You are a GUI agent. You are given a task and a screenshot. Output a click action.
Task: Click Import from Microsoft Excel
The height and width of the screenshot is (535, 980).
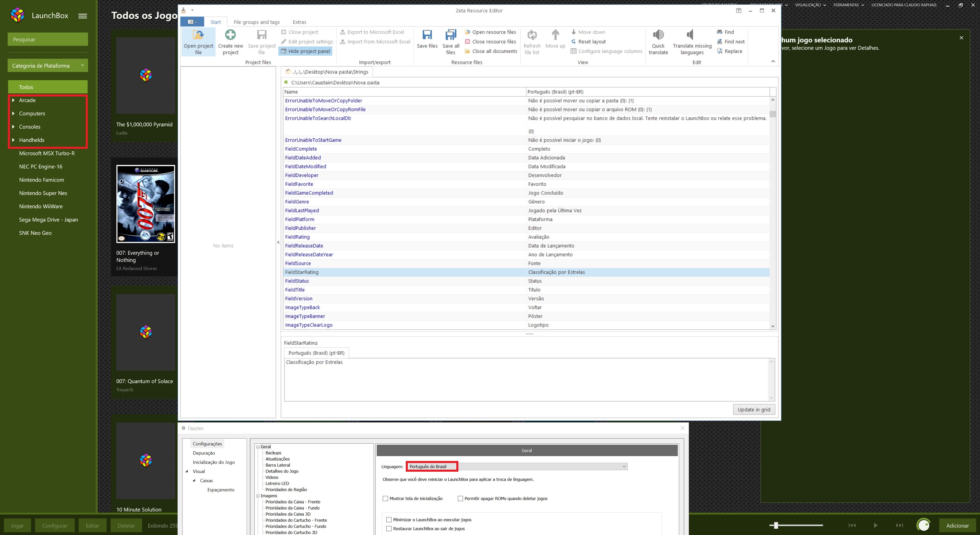(375, 41)
